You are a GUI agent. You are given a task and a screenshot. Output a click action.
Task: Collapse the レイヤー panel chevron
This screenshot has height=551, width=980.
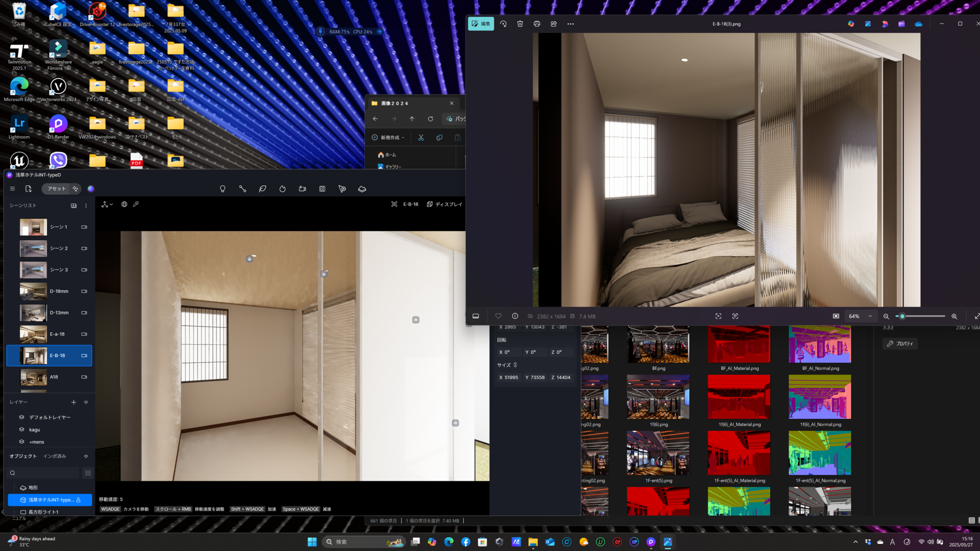click(86, 403)
